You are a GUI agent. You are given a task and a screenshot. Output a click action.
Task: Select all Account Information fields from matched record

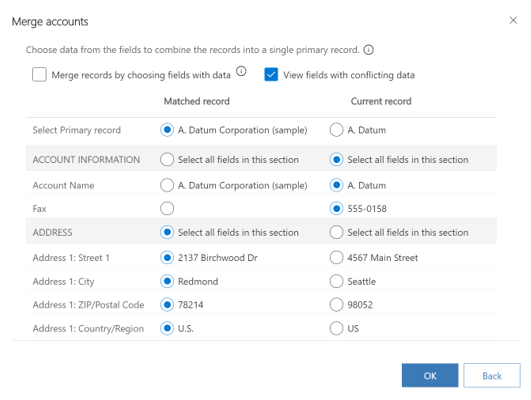pyautogui.click(x=167, y=160)
